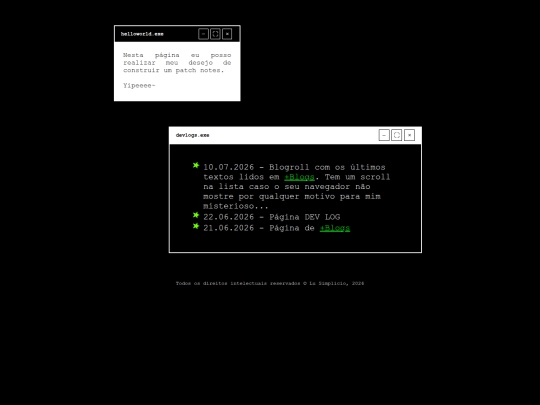Select the devlogs.exe title text

click(x=193, y=135)
